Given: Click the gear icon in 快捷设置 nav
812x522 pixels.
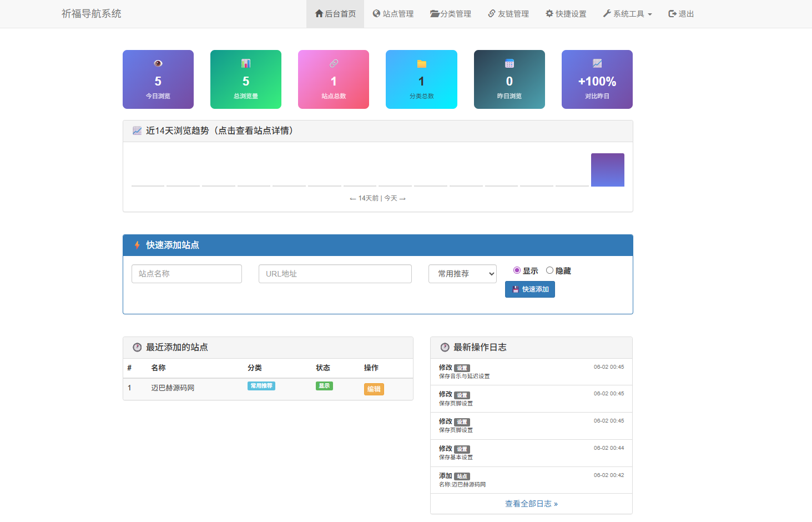Looking at the screenshot, I should pyautogui.click(x=549, y=13).
